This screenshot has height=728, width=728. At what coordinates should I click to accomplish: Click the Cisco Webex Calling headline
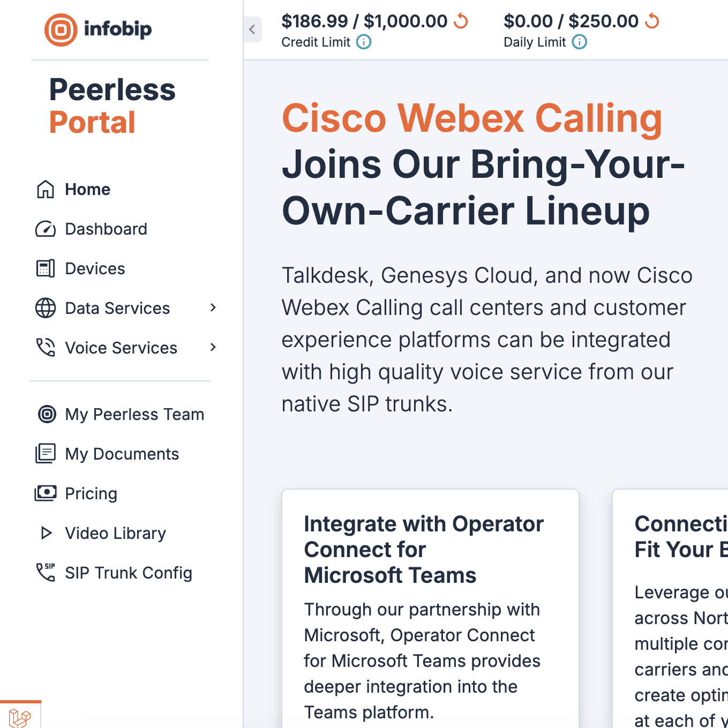tap(472, 118)
